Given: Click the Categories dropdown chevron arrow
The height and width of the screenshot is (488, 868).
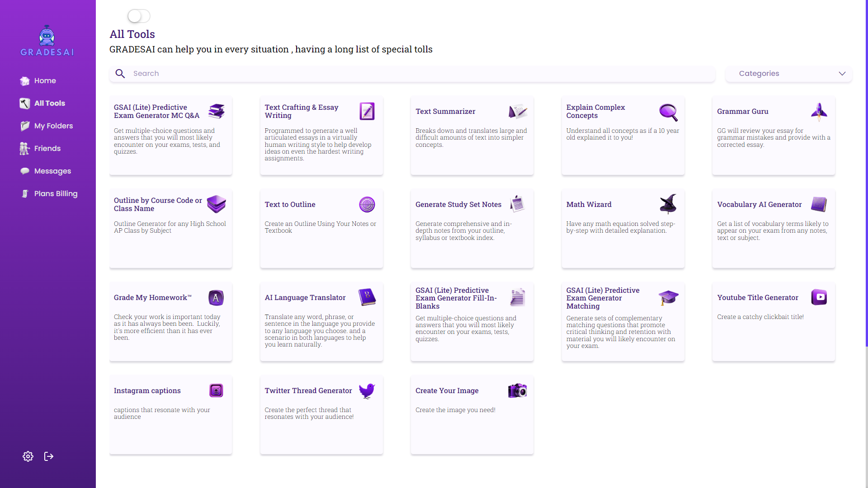Looking at the screenshot, I should click(x=842, y=74).
